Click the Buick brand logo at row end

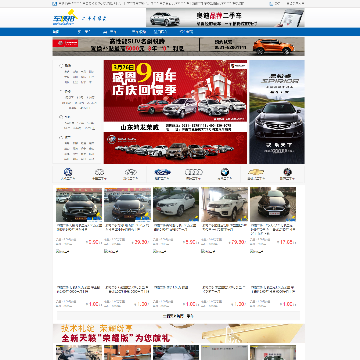(287, 172)
